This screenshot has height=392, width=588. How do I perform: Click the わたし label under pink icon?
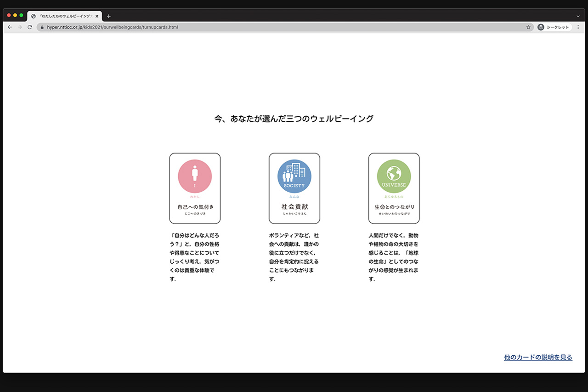click(x=195, y=197)
